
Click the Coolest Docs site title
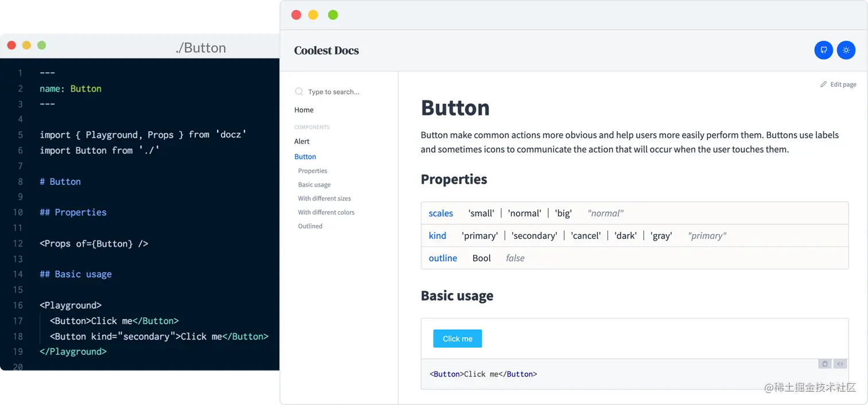(x=326, y=50)
